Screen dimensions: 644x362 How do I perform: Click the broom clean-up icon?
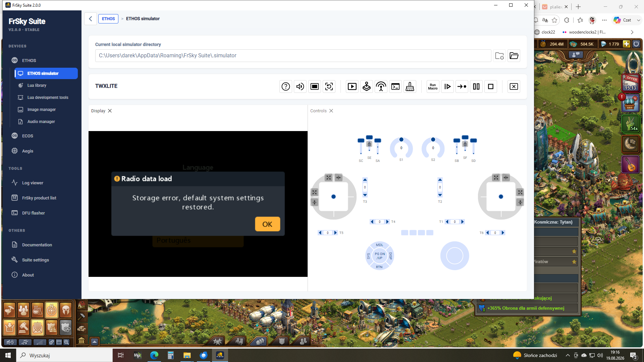pos(410,86)
